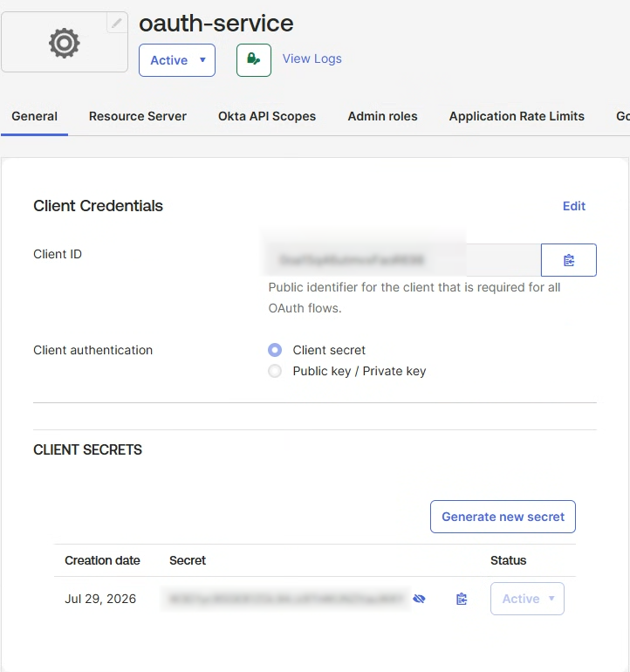Open the Admin roles tab
This screenshot has width=630, height=672.
(x=382, y=116)
